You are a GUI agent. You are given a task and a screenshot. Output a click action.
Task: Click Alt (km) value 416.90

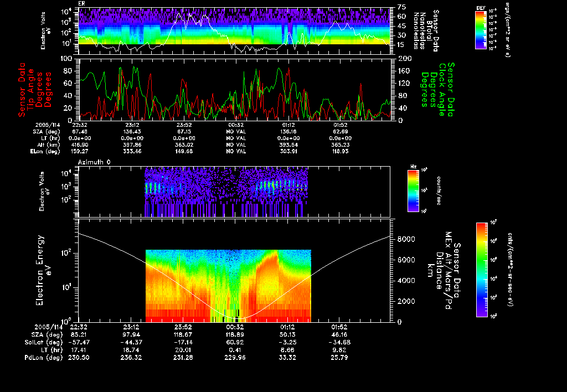click(x=80, y=145)
